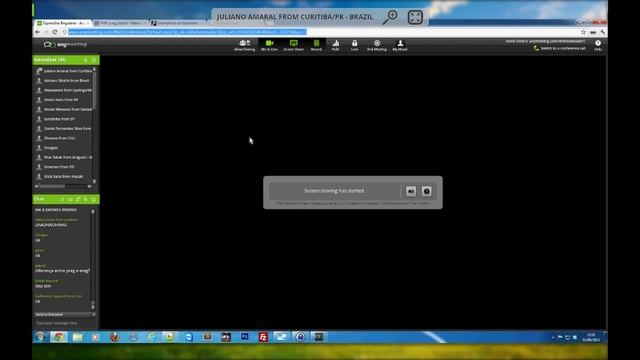Click chat message 'diferença entre jpeg e wwg?'
This screenshot has height=360, width=640.
pyautogui.click(x=62, y=271)
